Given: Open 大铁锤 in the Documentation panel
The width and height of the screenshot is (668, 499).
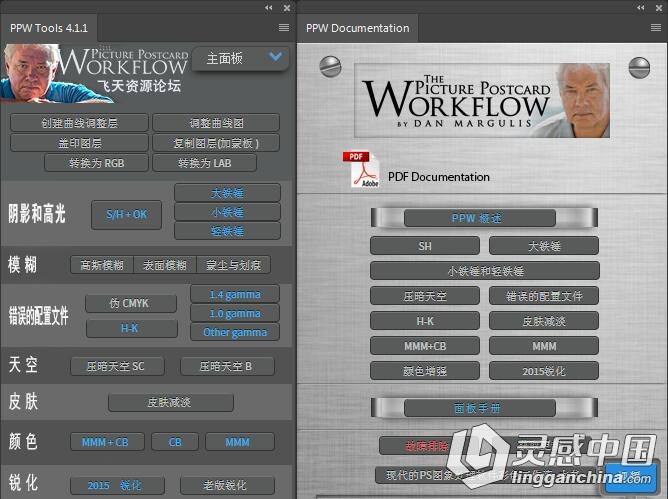Looking at the screenshot, I should pyautogui.click(x=544, y=246).
